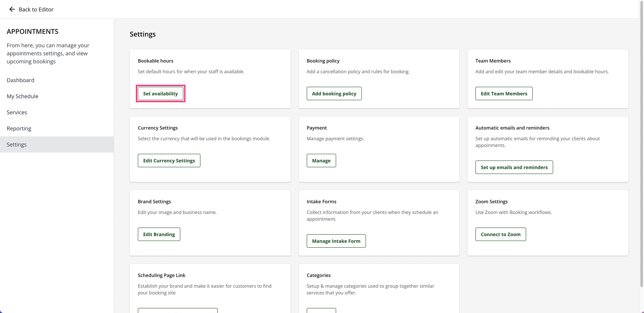Click "Setup & manage categories" description text
Image resolution: width=644 pixels, height=313 pixels.
coord(370,289)
